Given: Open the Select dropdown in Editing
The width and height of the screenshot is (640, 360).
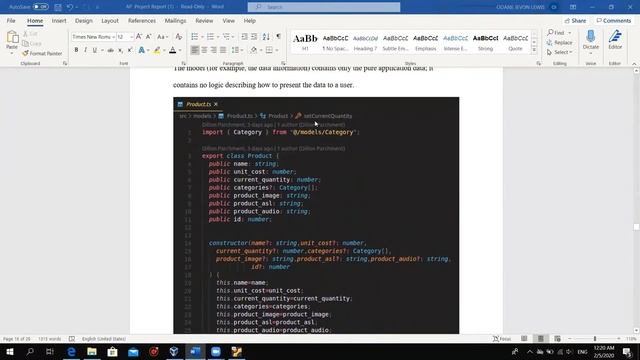Looking at the screenshot, I should tap(559, 52).
